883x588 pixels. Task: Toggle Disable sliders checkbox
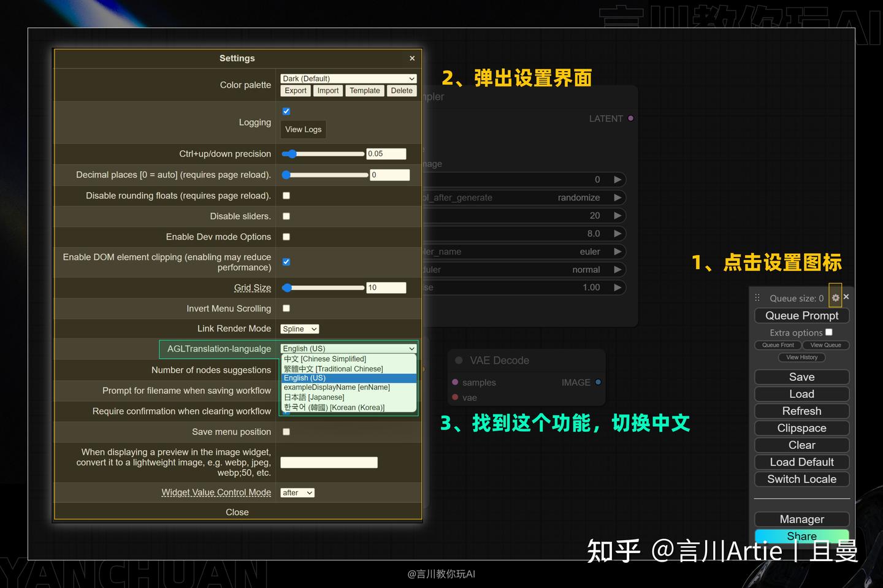click(286, 216)
